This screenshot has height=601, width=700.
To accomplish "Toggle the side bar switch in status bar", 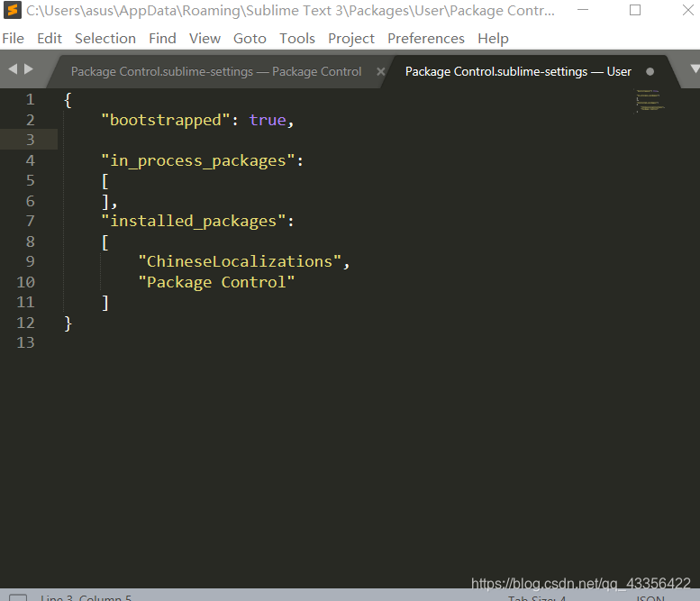I will (x=18, y=597).
